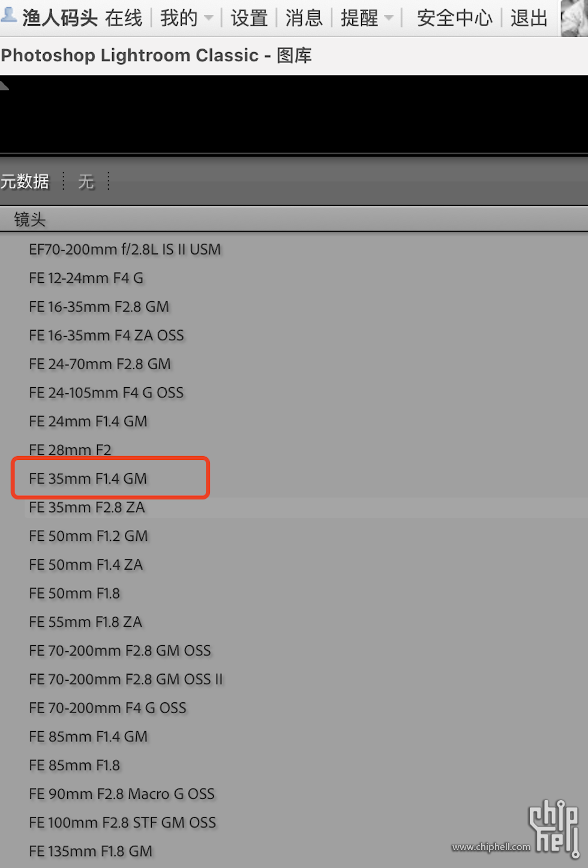588x868 pixels.
Task: Select lens FE 24-105mm F4 G OSS
Action: tap(106, 393)
